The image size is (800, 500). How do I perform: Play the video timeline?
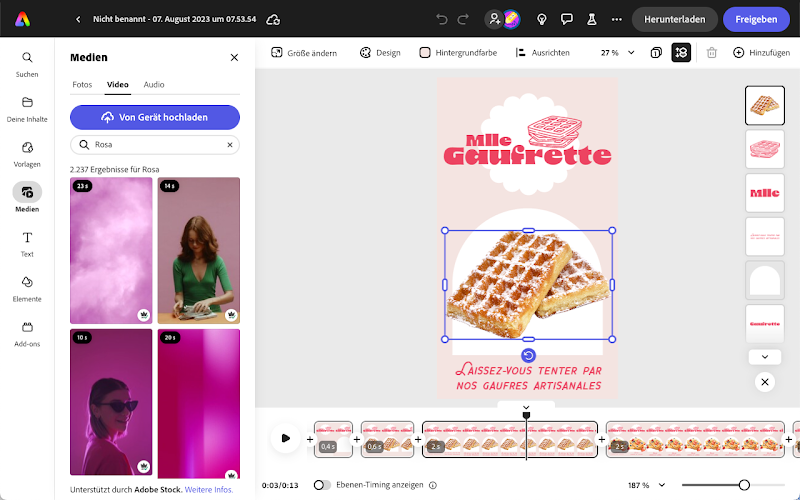coord(286,438)
